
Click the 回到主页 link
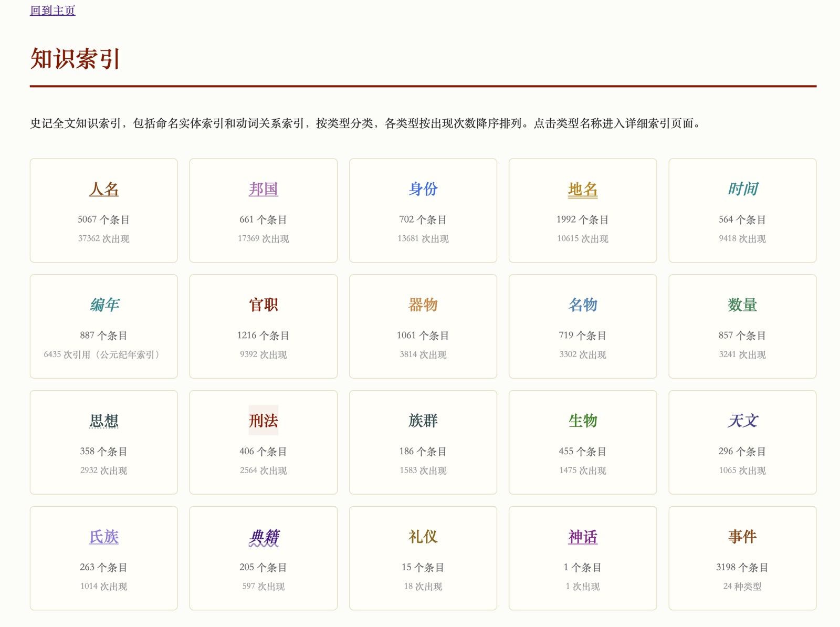pyautogui.click(x=52, y=11)
